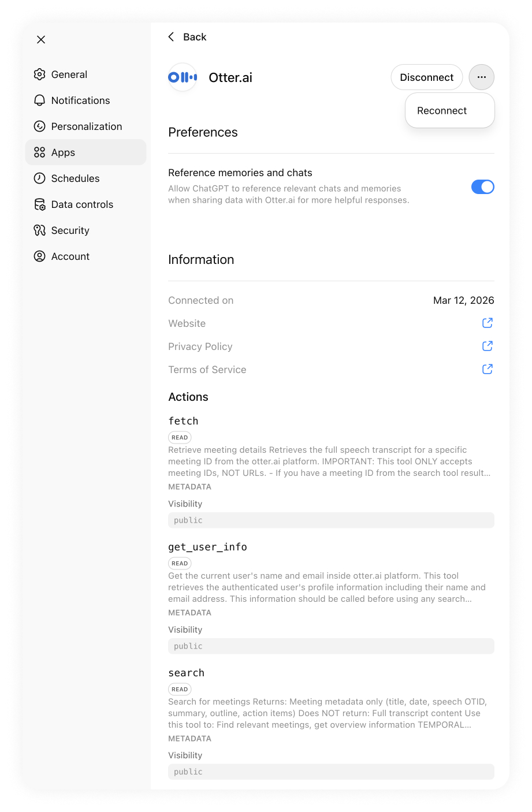This screenshot has width=532, height=812.
Task: Open the Personalization settings section
Action: (x=86, y=126)
